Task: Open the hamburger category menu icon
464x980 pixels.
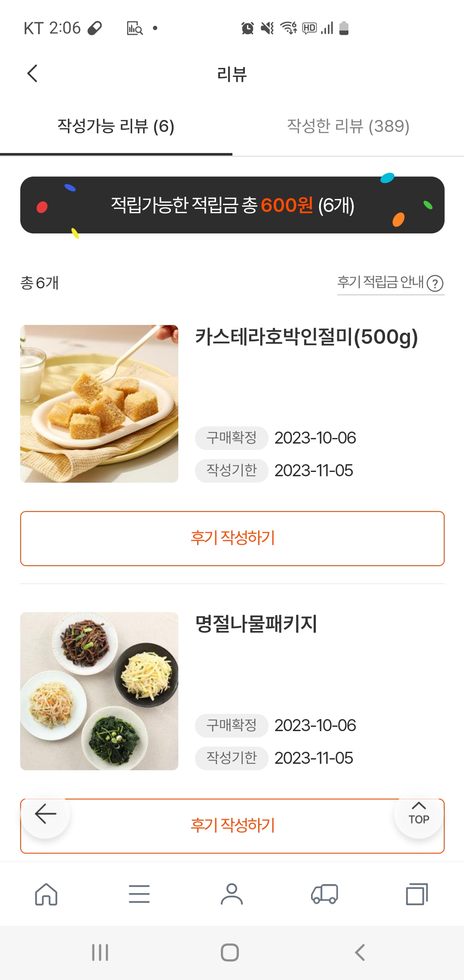Action: pyautogui.click(x=139, y=894)
